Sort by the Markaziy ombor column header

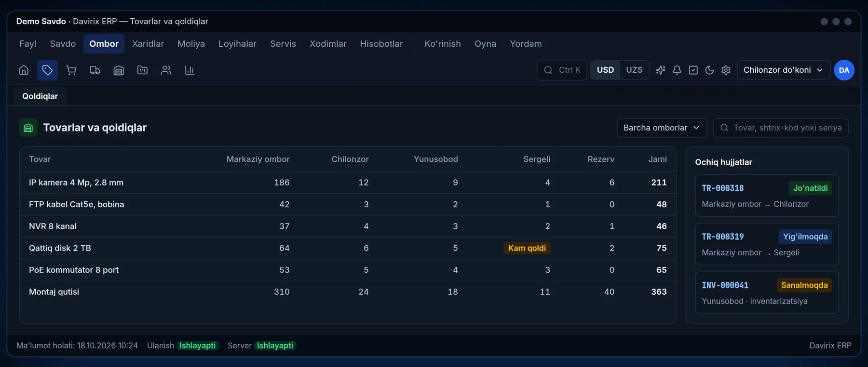click(258, 159)
